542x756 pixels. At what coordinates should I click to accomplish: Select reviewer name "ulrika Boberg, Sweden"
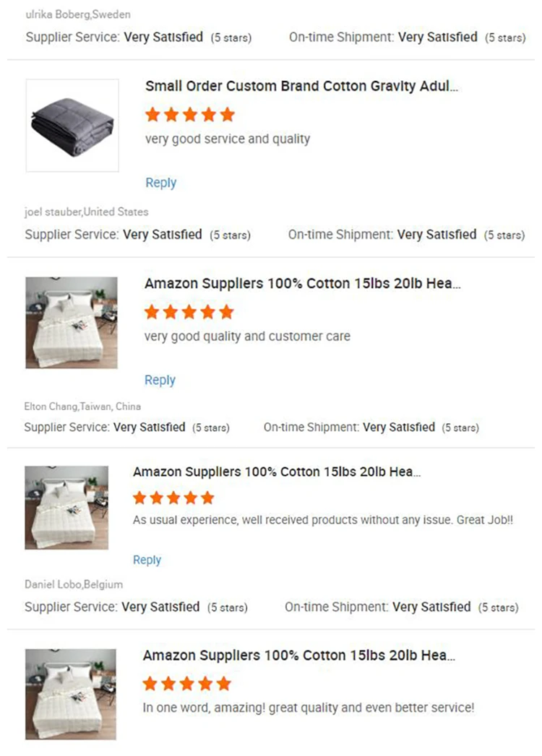click(x=78, y=14)
